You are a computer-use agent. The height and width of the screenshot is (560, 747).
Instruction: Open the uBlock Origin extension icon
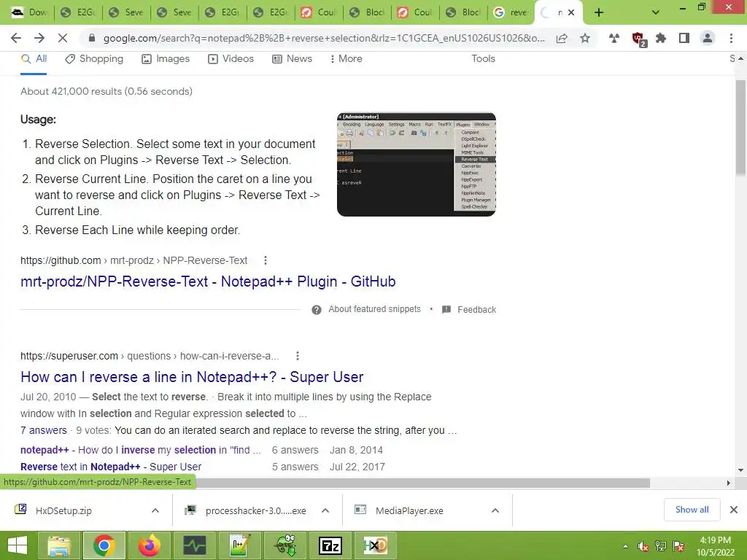click(x=638, y=39)
